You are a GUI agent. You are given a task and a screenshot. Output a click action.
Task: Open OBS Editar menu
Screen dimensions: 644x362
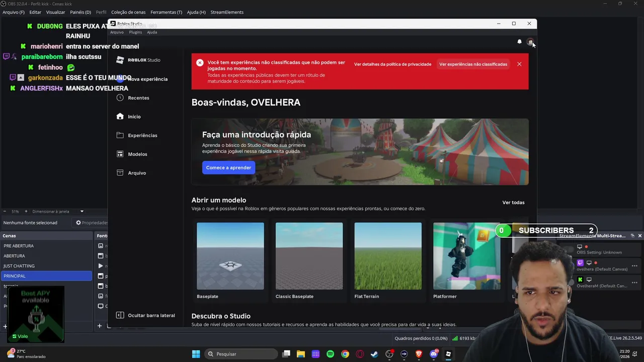pyautogui.click(x=35, y=12)
